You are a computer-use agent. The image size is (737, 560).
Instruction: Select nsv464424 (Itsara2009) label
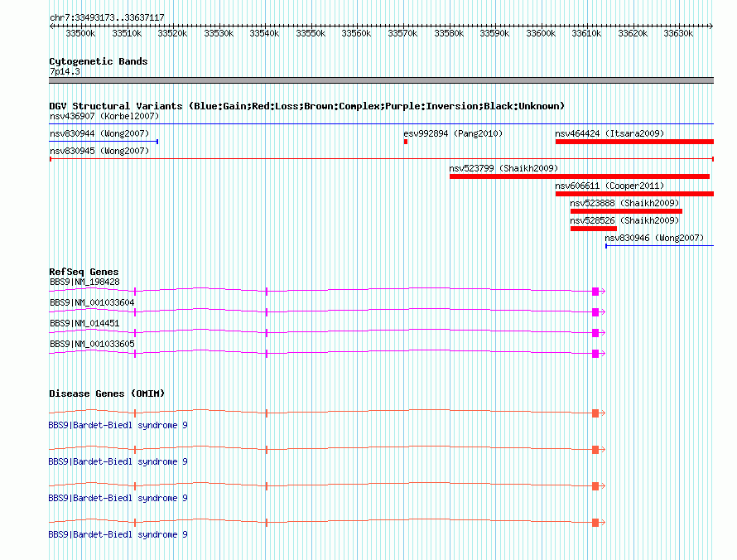[x=609, y=133]
